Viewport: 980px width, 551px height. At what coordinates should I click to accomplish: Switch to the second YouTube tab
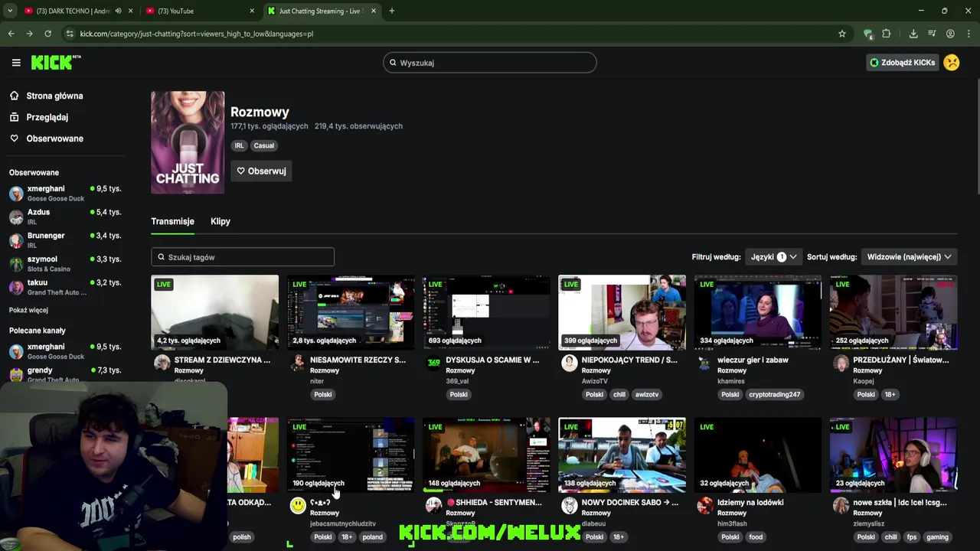pyautogui.click(x=201, y=11)
